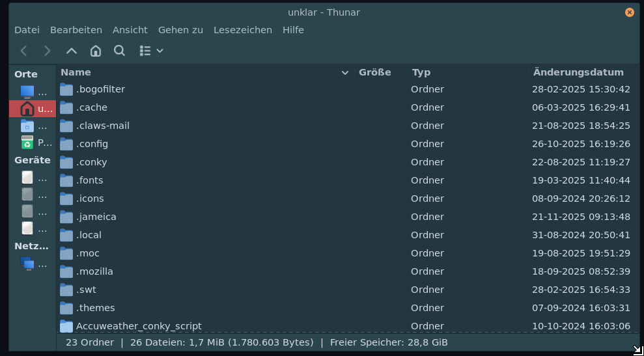This screenshot has height=356, width=644.
Task: Open the Gehen zu menu
Action: (x=181, y=30)
